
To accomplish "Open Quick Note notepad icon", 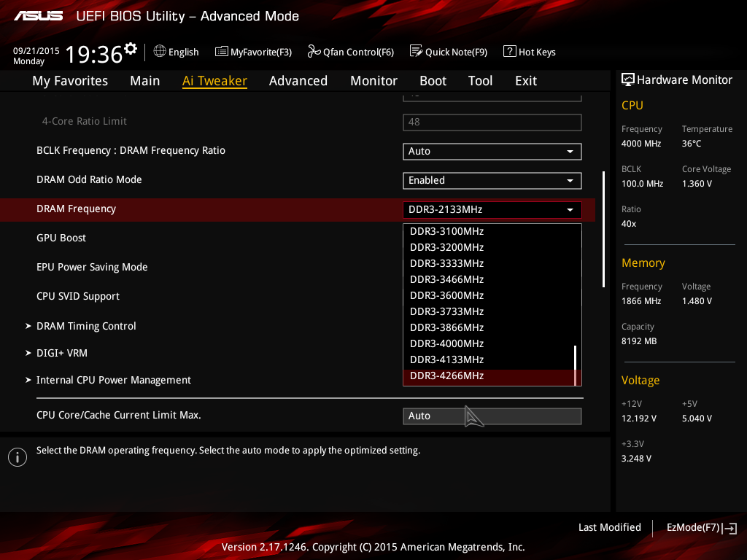I will (x=416, y=52).
